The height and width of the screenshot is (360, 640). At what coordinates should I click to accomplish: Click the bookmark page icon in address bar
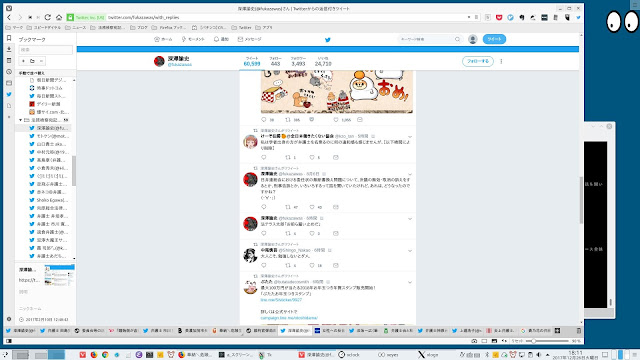tap(476, 17)
